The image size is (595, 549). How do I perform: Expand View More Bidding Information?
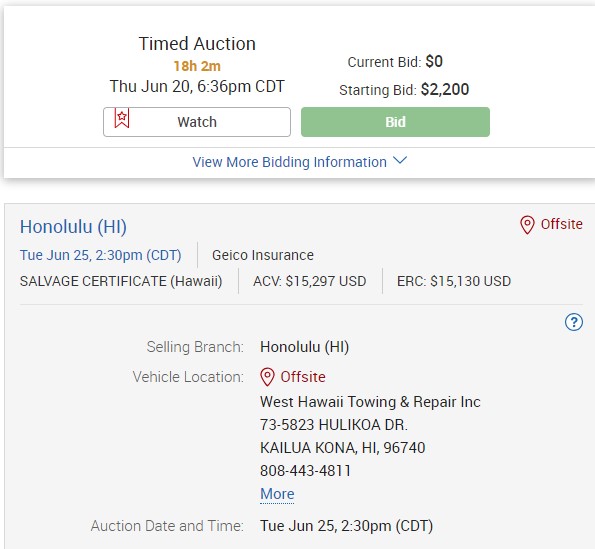pyautogui.click(x=299, y=162)
